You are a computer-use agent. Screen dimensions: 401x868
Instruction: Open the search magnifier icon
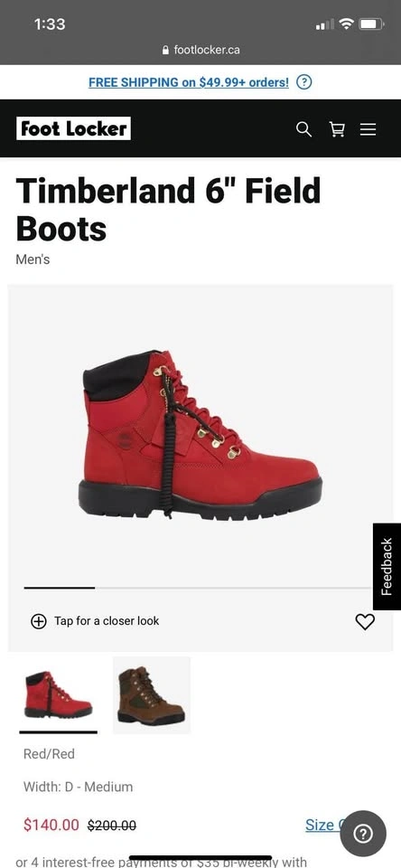(x=303, y=129)
